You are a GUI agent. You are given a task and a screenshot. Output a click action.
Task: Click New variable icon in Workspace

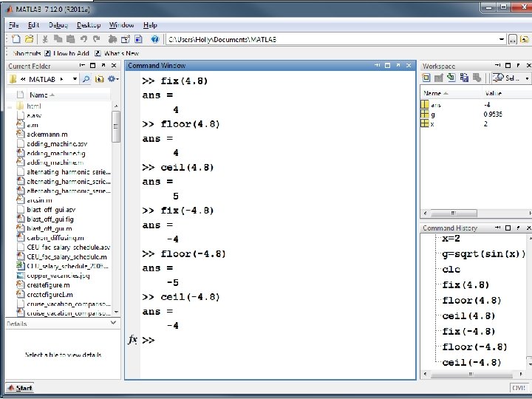pyautogui.click(x=426, y=78)
